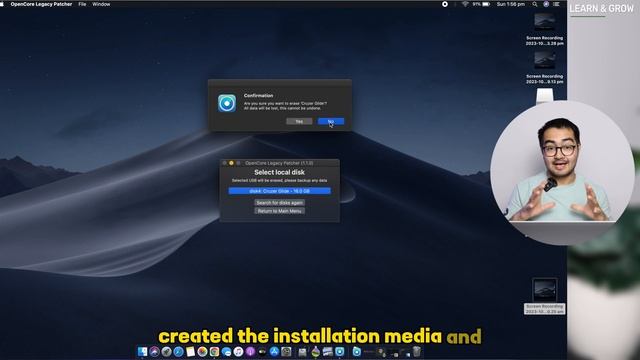Image resolution: width=640 pixels, height=360 pixels.
Task: Open the Window menu
Action: tap(101, 4)
